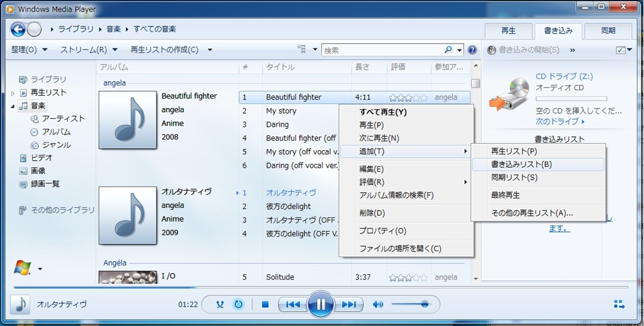644x326 pixels.
Task: Open the search options dropdown arrow
Action: tap(459, 50)
